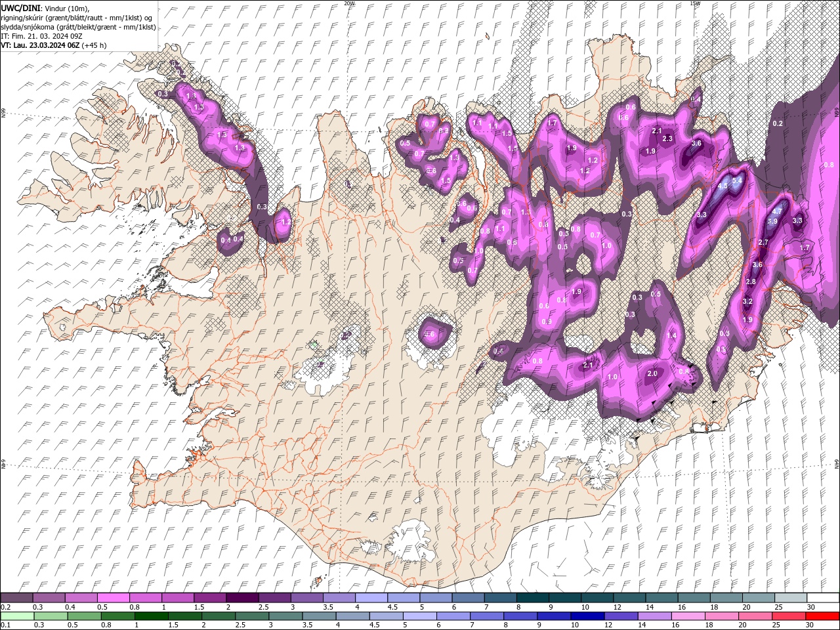Click the 2.0 snowfall value on the map
The image size is (840, 630).
[x=652, y=373]
